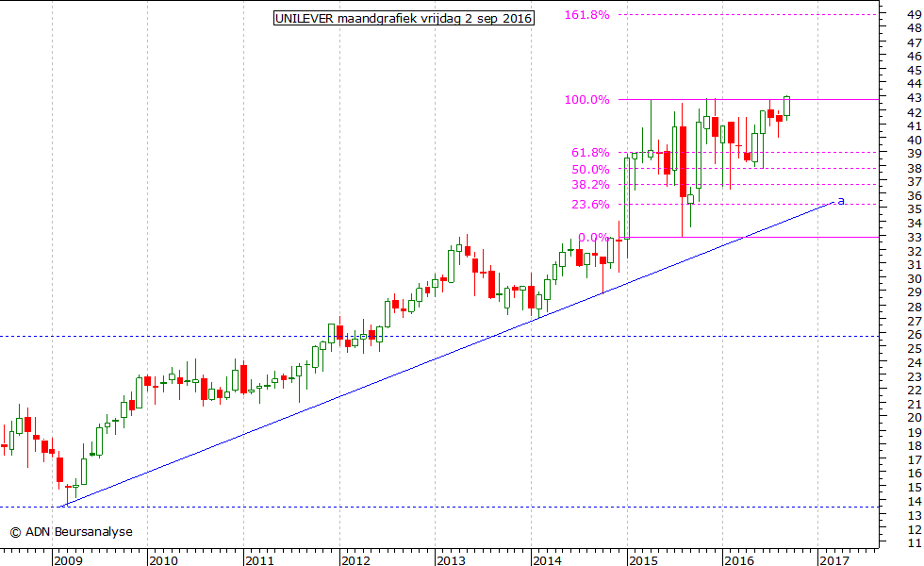Click price 26 on the price axis
The width and height of the screenshot is (924, 566).
click(915, 334)
